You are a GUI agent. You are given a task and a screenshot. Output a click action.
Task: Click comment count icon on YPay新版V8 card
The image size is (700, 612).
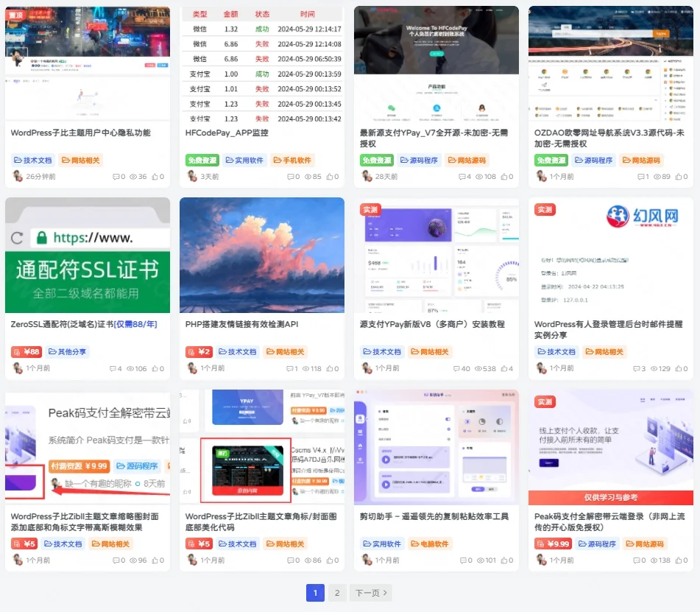456,368
